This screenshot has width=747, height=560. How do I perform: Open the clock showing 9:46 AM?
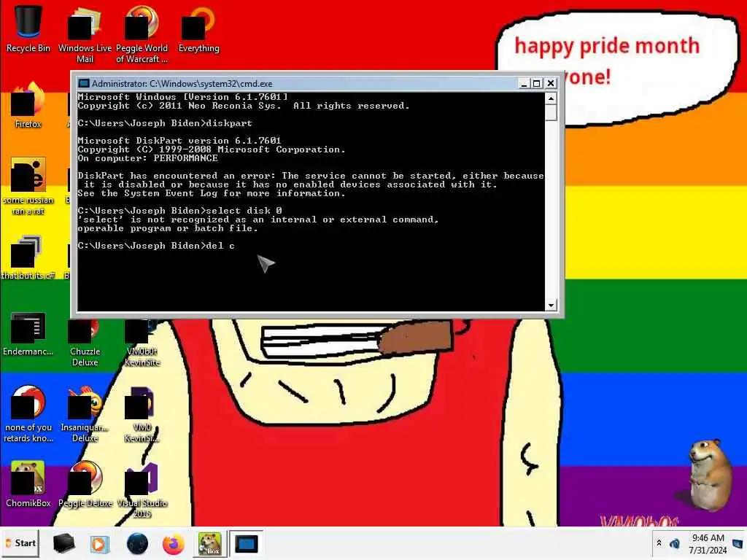tap(708, 544)
